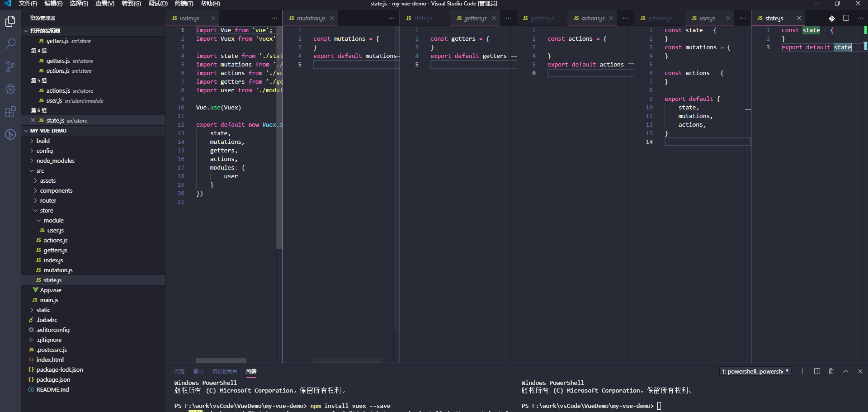
Task: Open the Source Control view
Action: pyautogui.click(x=10, y=66)
